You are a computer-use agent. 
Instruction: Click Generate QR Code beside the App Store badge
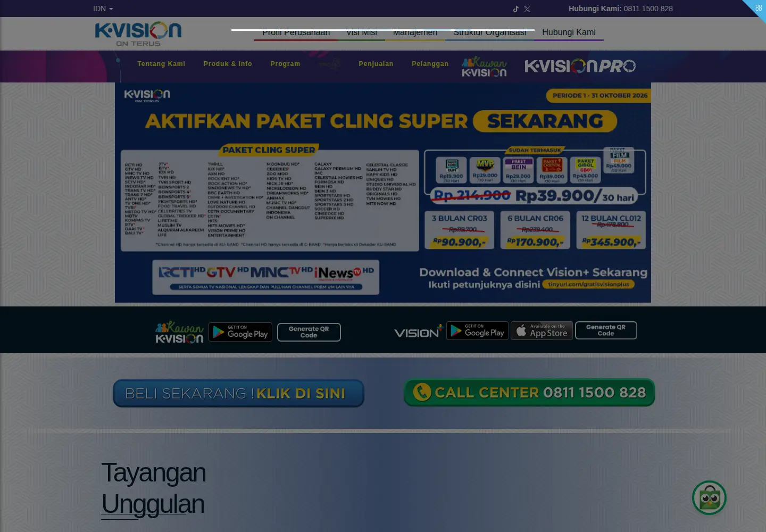pyautogui.click(x=606, y=330)
